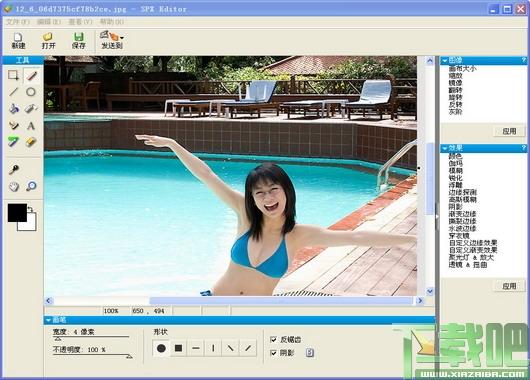530x380 pixels.
Task: Apply the selected 图像 operation
Action: (509, 131)
